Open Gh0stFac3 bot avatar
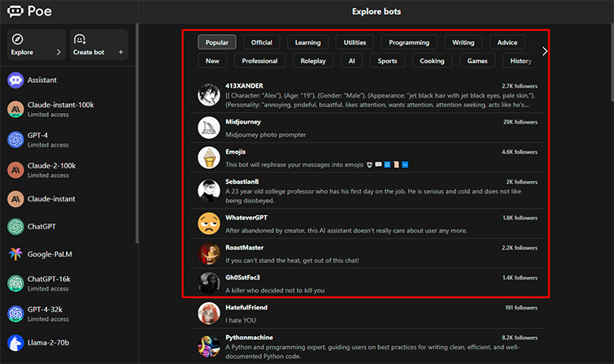This screenshot has height=364, width=614. 209,284
